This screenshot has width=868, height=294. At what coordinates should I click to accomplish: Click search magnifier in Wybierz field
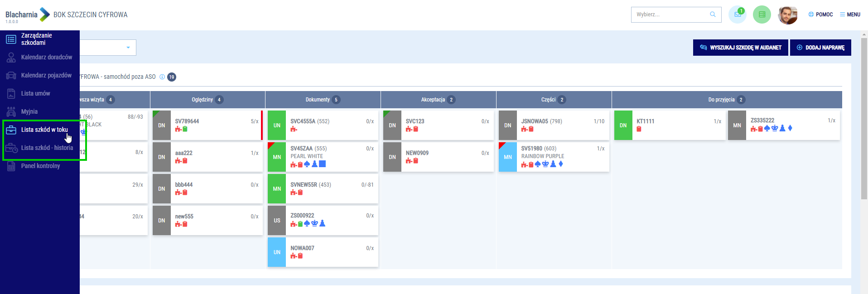coord(713,14)
